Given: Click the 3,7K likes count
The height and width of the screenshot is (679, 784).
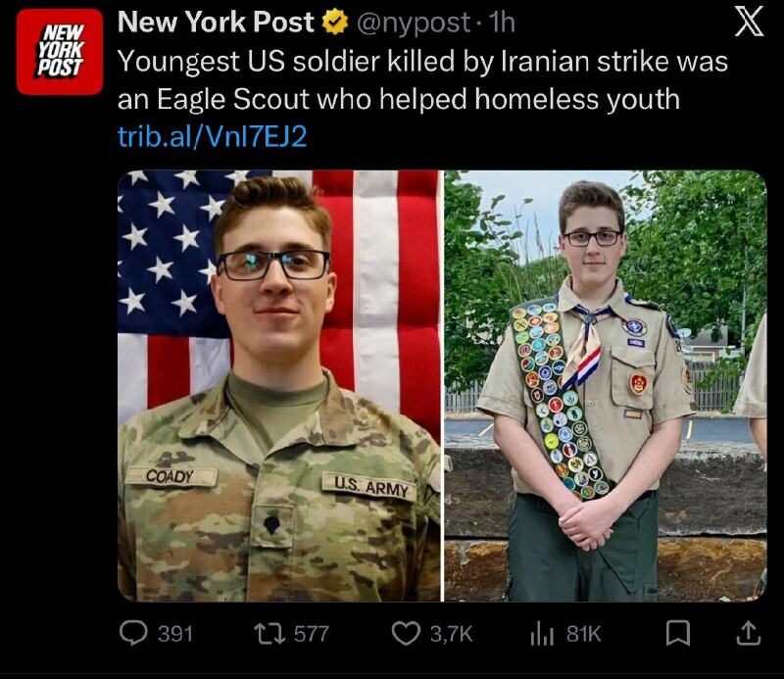Looking at the screenshot, I should [x=451, y=634].
